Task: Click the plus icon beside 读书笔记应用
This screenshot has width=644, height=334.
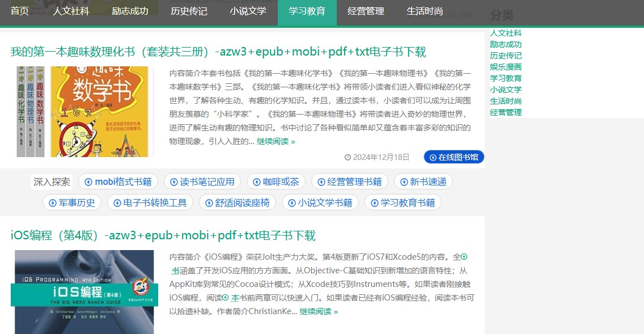Action: tap(173, 181)
